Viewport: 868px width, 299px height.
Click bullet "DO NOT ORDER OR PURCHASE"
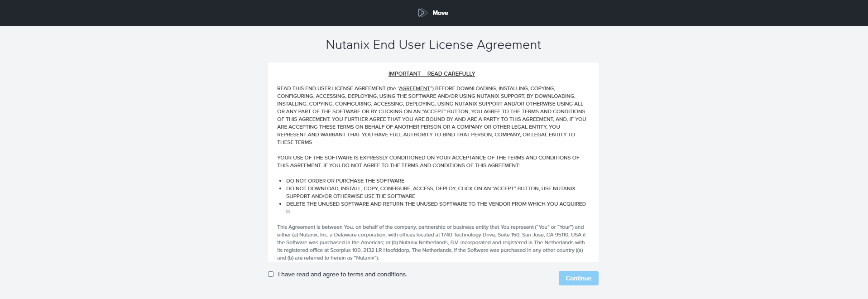click(345, 181)
